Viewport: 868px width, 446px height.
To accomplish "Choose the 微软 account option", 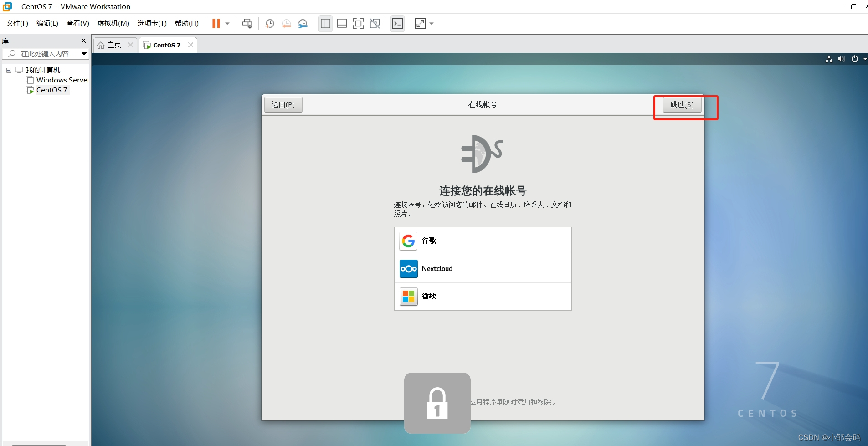I will click(483, 297).
